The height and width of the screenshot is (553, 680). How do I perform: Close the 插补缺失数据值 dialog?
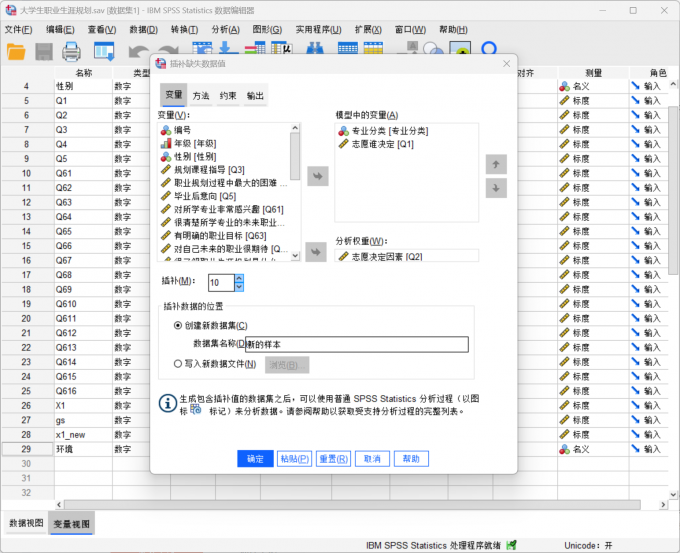pyautogui.click(x=506, y=64)
